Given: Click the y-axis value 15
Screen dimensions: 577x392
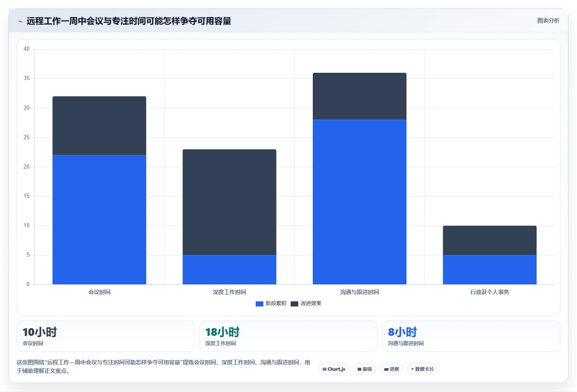Looking at the screenshot, I should click(26, 196).
